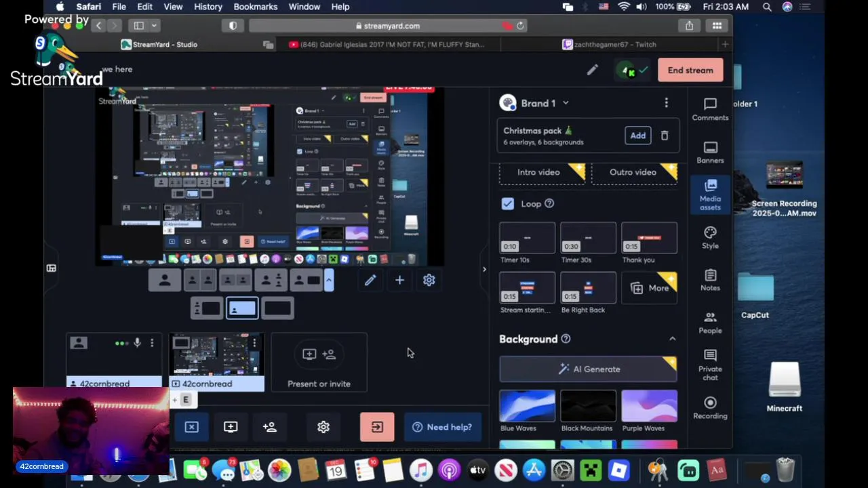Open the Media assets panel
Image resolution: width=868 pixels, height=488 pixels.
coord(710,195)
